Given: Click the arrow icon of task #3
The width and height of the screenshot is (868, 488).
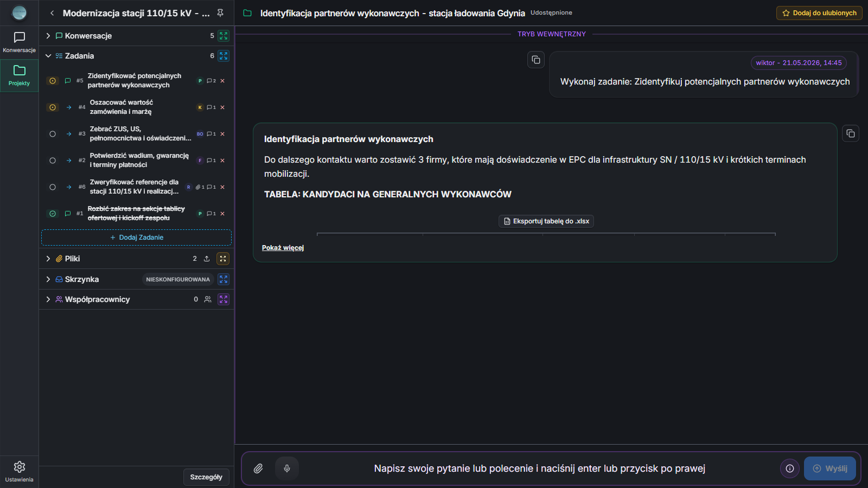Looking at the screenshot, I should (x=69, y=134).
